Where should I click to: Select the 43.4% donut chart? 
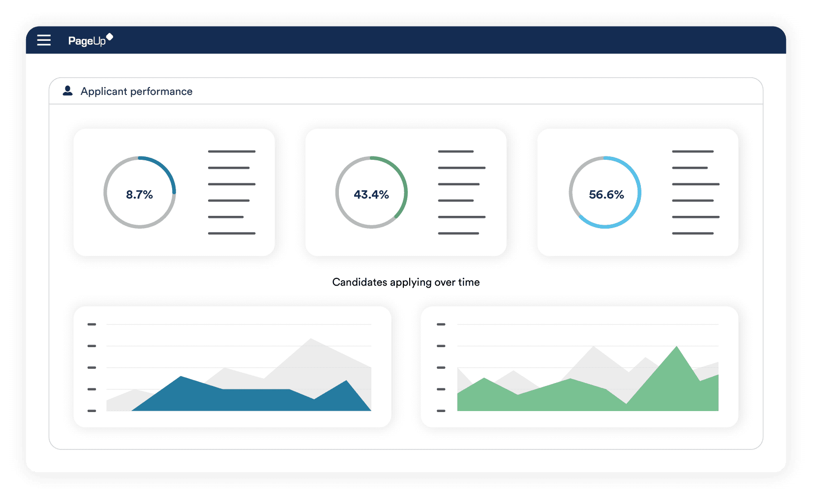[x=371, y=193]
